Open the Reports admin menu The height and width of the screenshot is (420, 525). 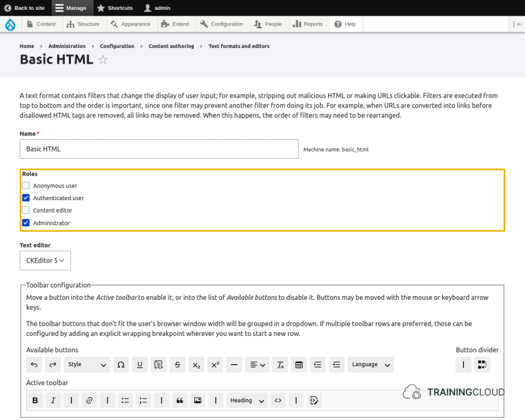[x=308, y=24]
